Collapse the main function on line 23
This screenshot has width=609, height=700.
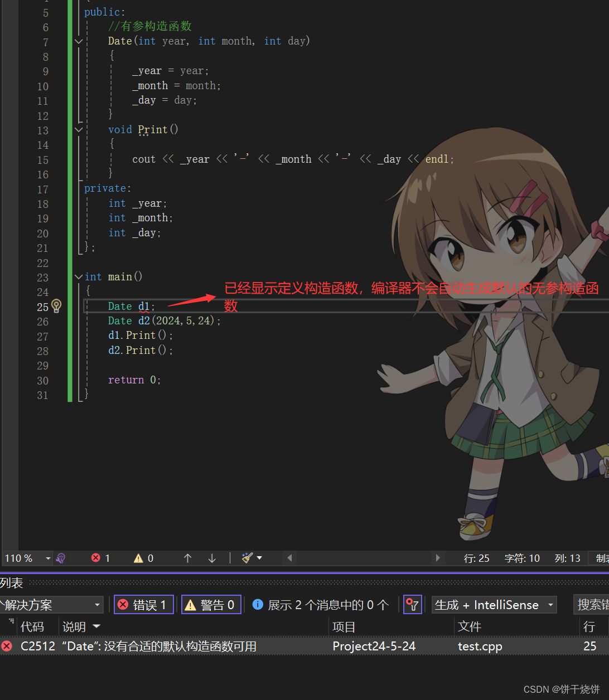79,277
